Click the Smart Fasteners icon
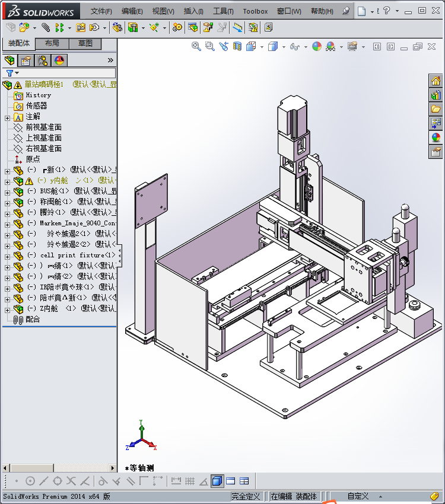This screenshot has width=445, height=504. pyautogui.click(x=80, y=28)
